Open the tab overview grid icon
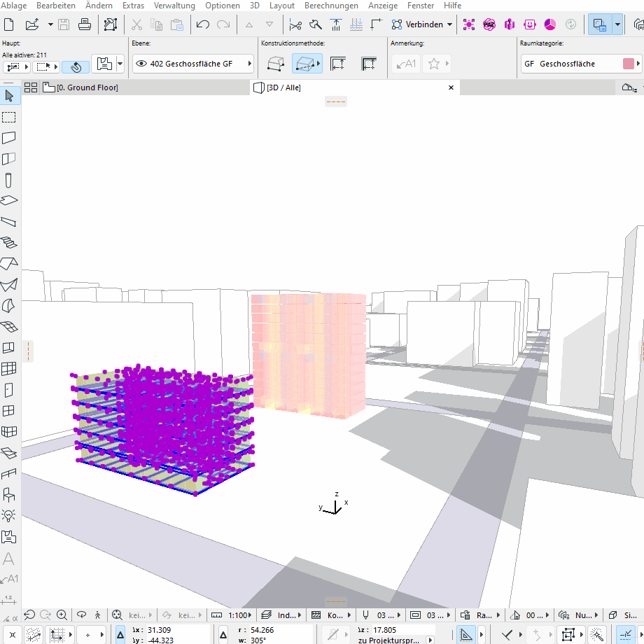The image size is (644, 644). click(31, 87)
